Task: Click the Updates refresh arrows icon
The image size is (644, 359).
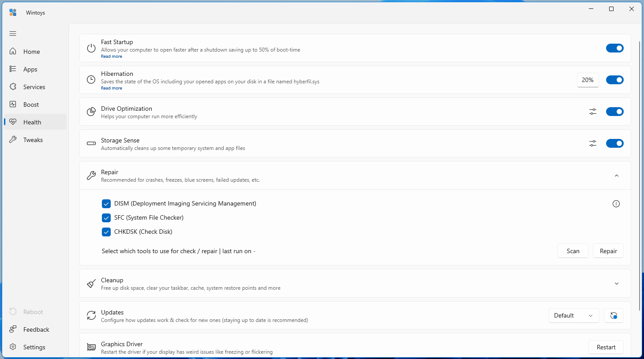Action: tap(91, 315)
